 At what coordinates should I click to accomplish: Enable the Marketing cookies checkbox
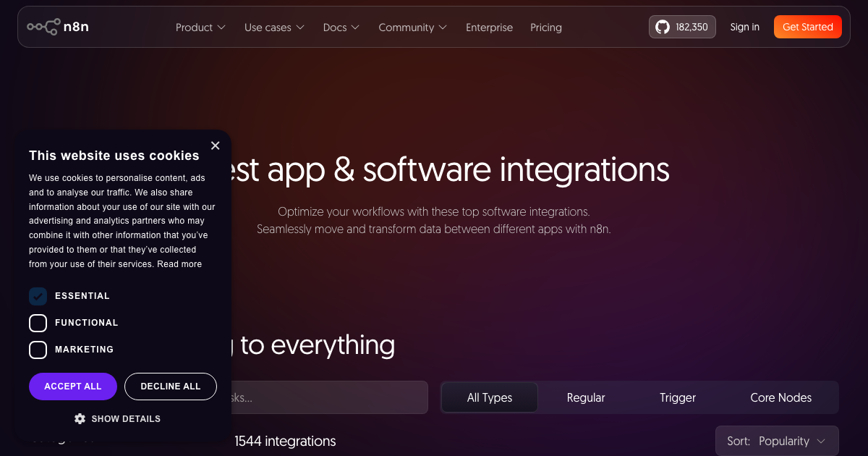(x=38, y=350)
